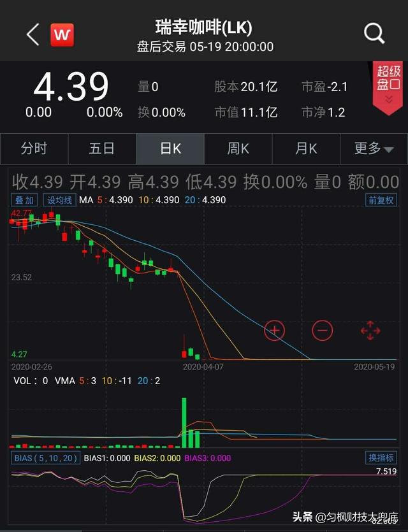Expand the 超级盘口 red ribbon

tap(388, 87)
